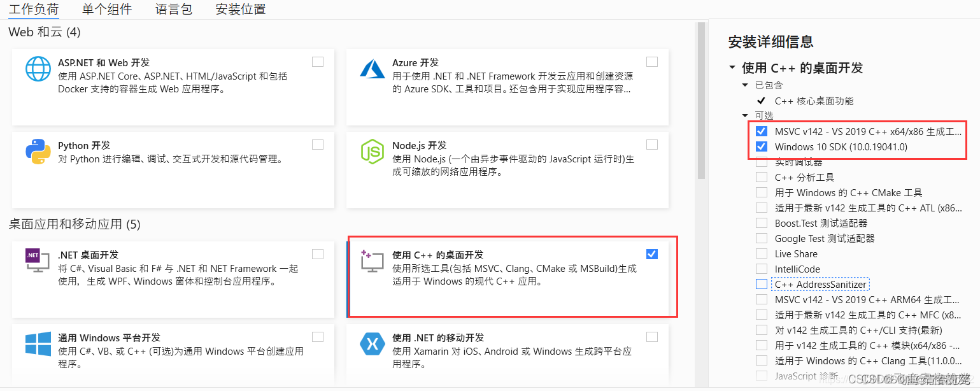The width and height of the screenshot is (980, 391).
Task: Click the Web 和云 (4) category heading
Action: [45, 32]
